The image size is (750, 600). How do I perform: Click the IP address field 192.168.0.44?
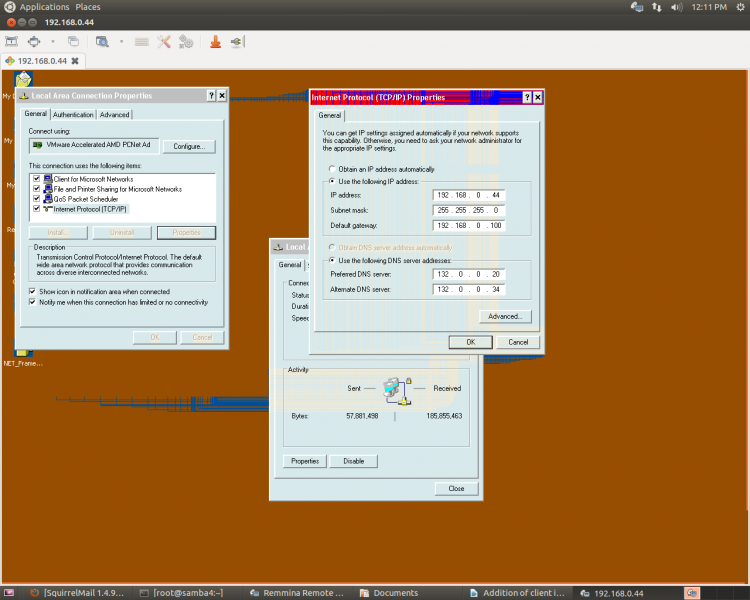coord(469,195)
